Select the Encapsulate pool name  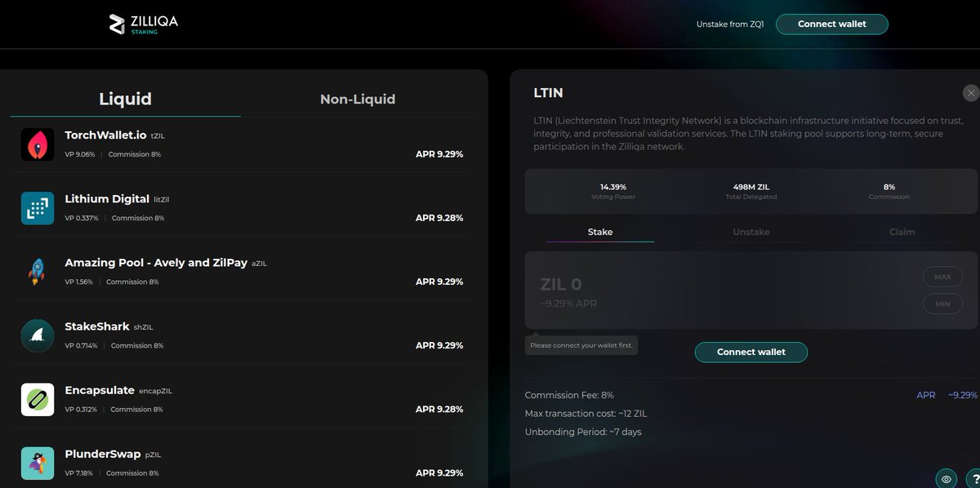click(99, 390)
